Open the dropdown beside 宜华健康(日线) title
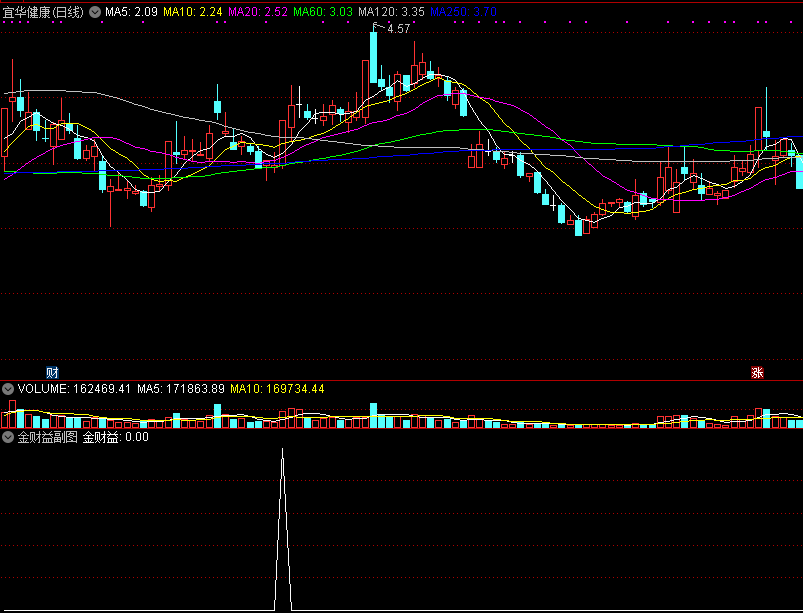 [95, 12]
